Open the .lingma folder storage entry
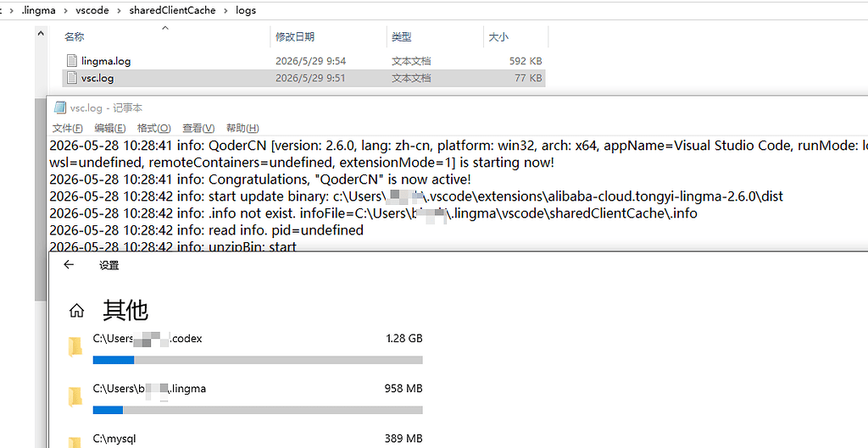The image size is (868, 448). coord(246,398)
